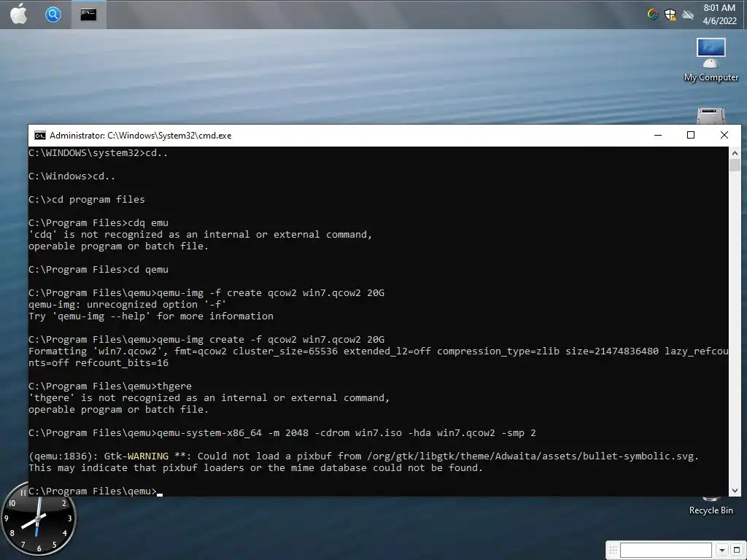Click the 'nts=off refcount_bits=16' line
The image size is (747, 560).
(x=98, y=363)
